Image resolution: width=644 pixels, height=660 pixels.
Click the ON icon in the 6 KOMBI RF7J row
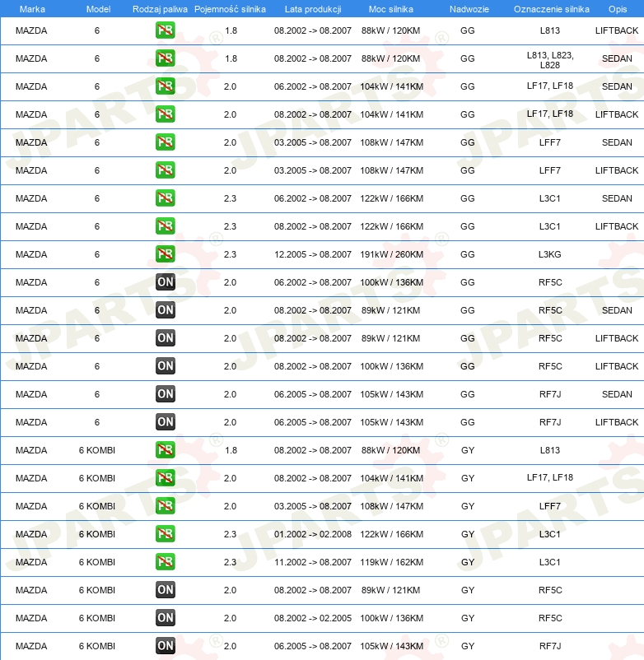165,646
